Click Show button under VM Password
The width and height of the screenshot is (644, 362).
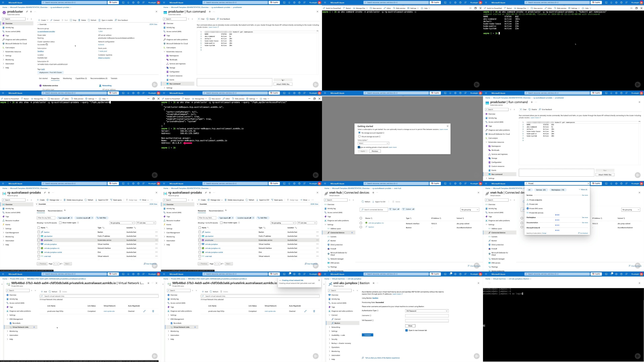410,326
